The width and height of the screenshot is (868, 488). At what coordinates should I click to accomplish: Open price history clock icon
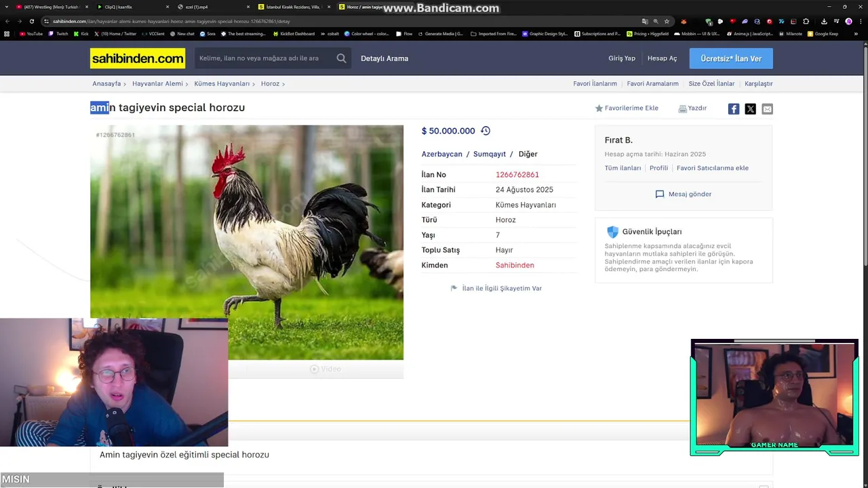[486, 131]
